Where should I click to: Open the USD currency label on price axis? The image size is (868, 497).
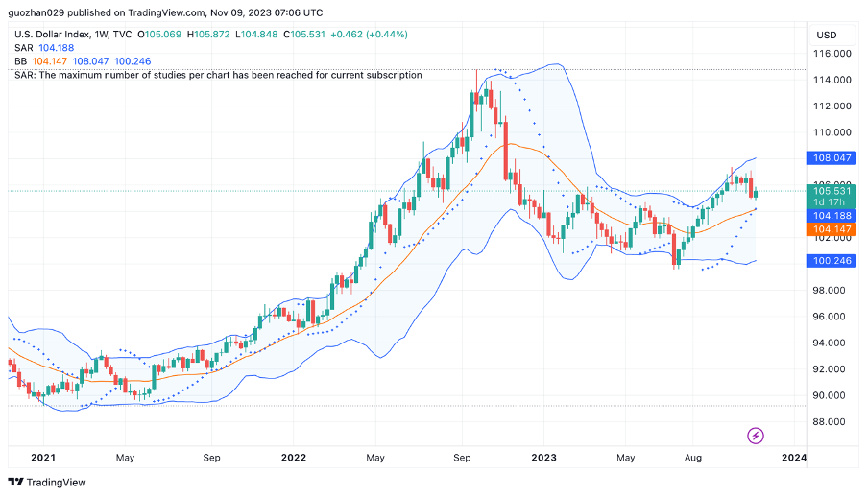(826, 35)
